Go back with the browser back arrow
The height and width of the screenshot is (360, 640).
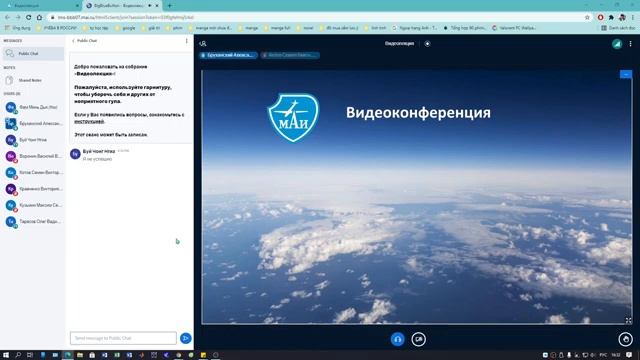7,18
